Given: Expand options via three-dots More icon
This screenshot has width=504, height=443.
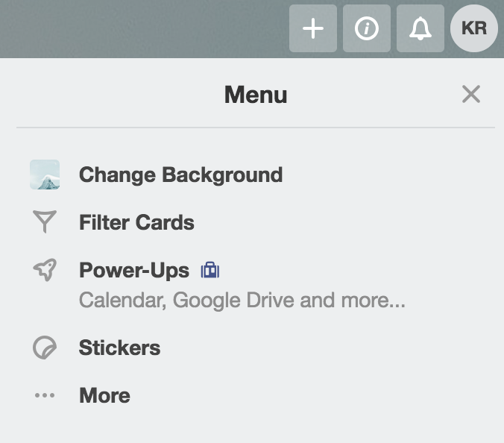Looking at the screenshot, I should point(45,395).
